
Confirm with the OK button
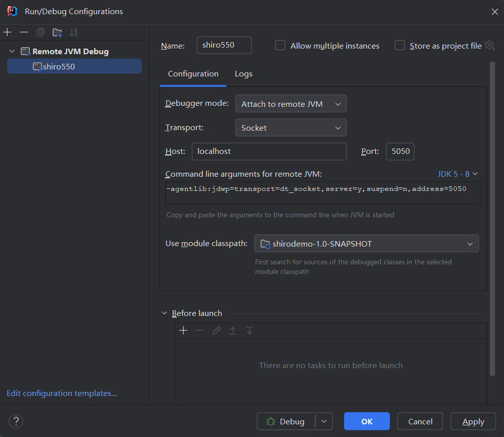(x=367, y=421)
